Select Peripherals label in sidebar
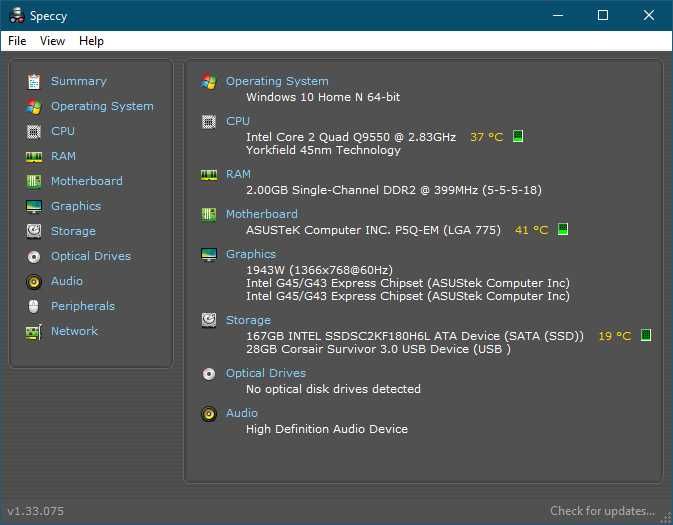 tap(83, 306)
